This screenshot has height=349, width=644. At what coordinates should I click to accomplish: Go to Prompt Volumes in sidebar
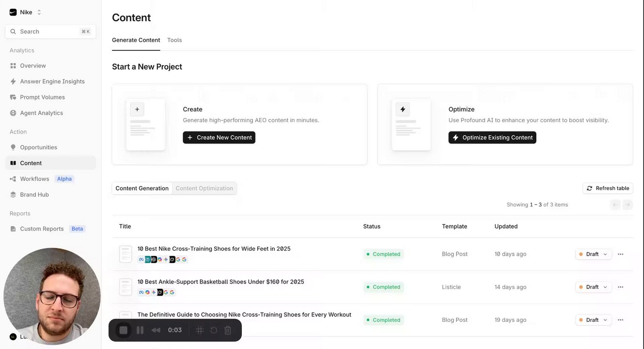click(42, 97)
